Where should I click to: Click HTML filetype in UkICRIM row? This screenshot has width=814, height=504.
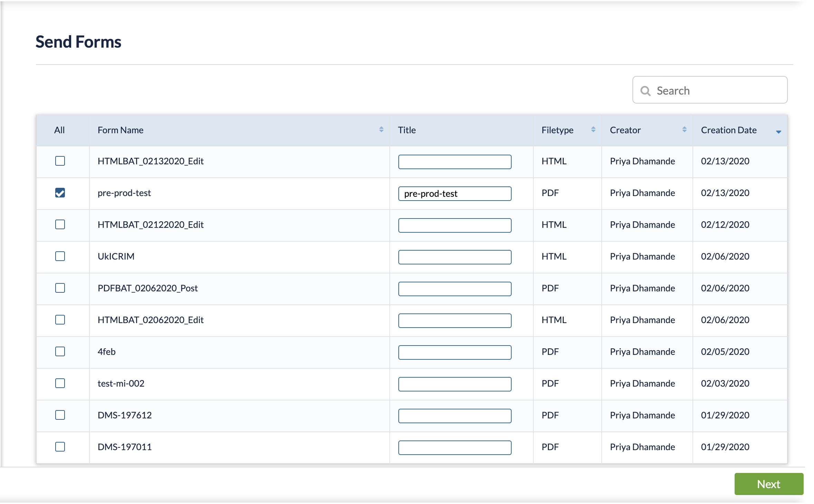point(554,256)
